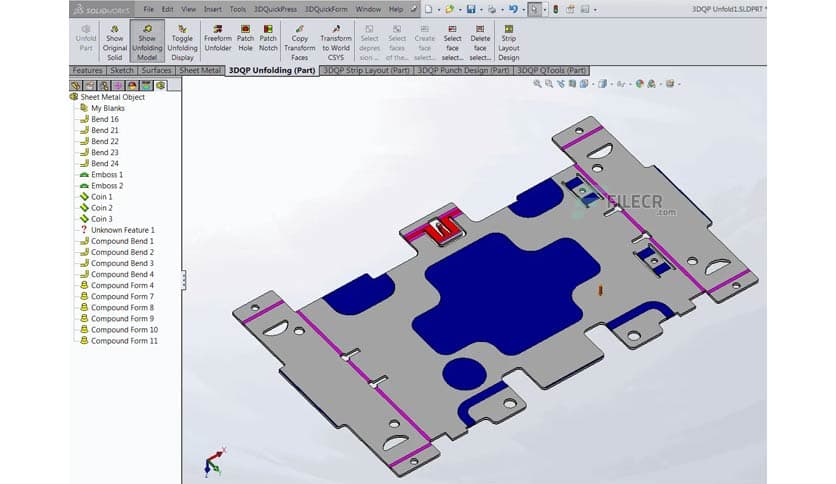Switch to the Features tab
836x484 pixels.
[87, 70]
